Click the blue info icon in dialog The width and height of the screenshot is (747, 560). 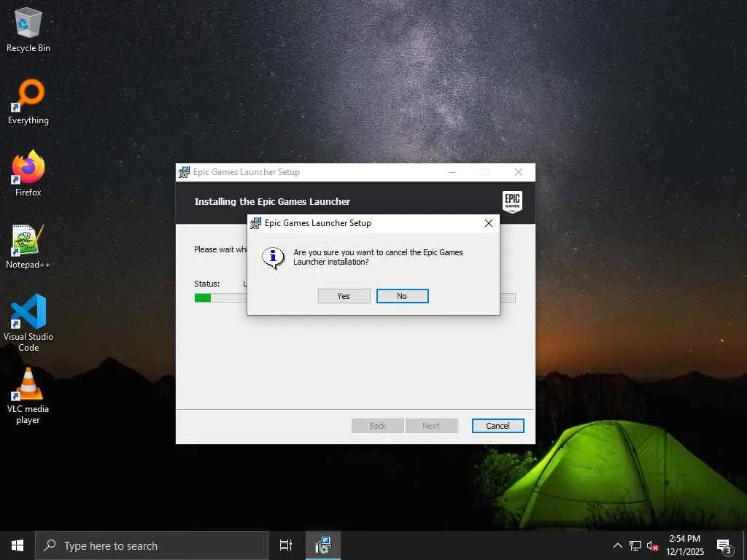point(273,257)
